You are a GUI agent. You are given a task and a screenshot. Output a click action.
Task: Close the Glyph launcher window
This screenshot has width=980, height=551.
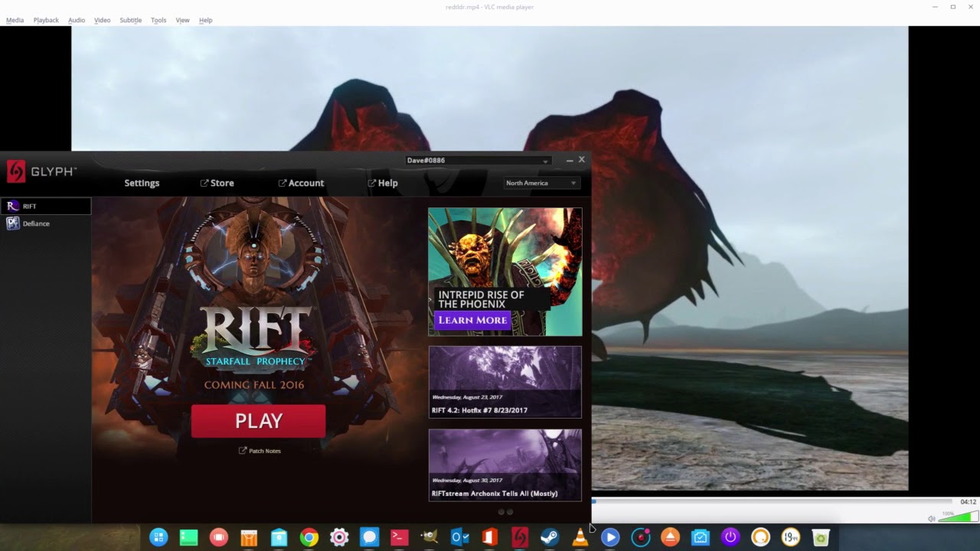coord(582,159)
